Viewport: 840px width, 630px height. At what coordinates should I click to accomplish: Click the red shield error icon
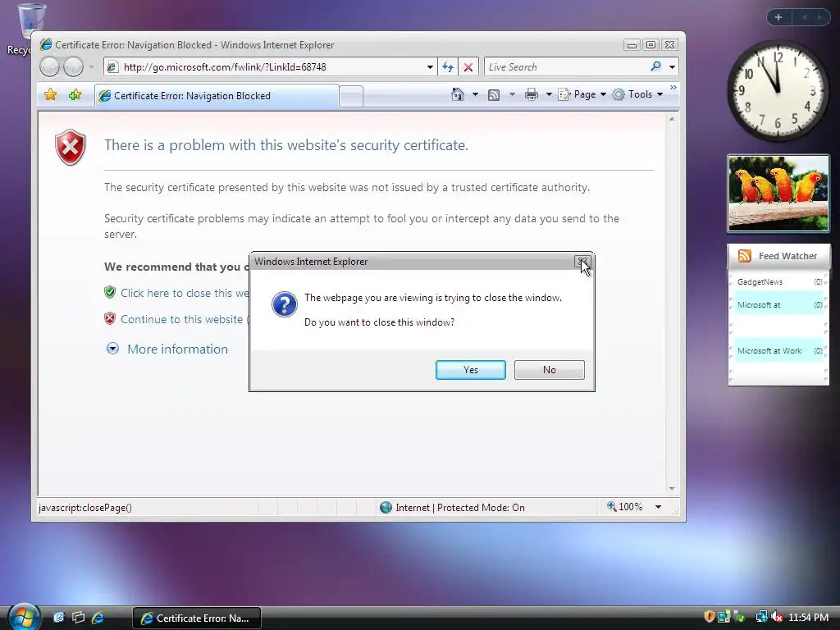[x=71, y=147]
